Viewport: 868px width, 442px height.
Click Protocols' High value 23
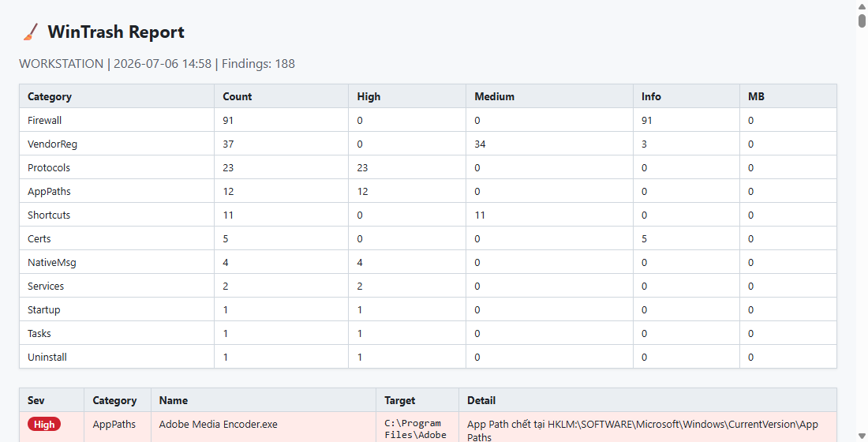coord(362,168)
